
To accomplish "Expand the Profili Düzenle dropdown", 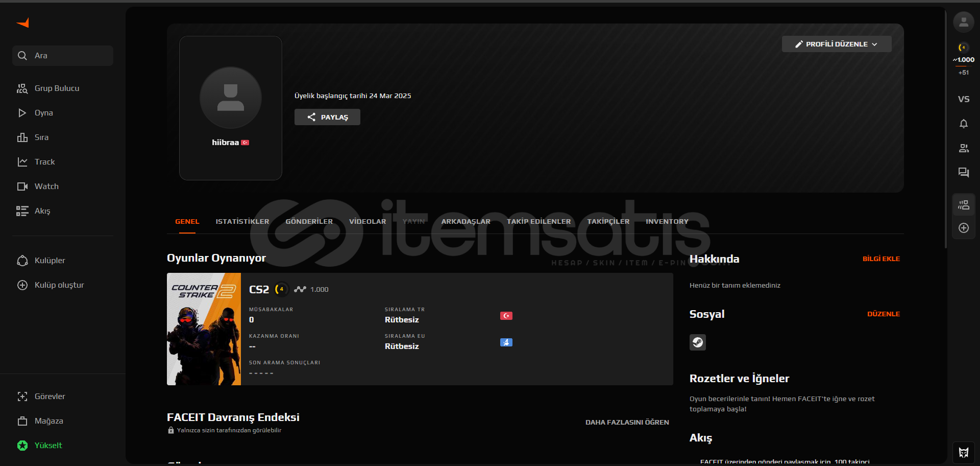I will click(x=837, y=44).
